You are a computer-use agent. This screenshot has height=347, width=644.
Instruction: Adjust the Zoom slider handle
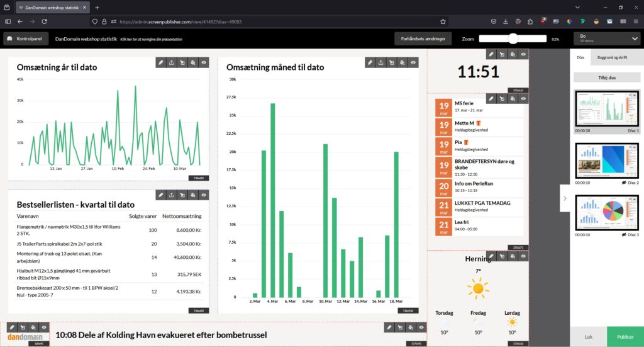[x=513, y=38]
